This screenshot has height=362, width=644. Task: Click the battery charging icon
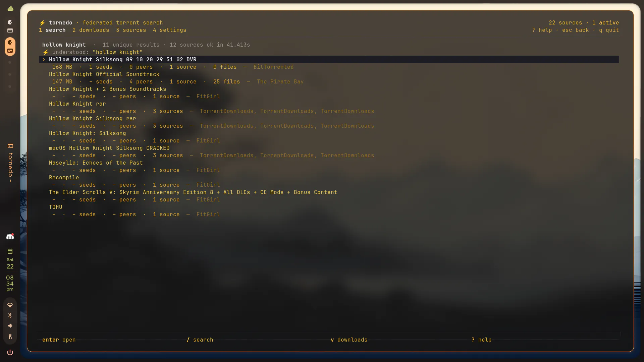10,337
